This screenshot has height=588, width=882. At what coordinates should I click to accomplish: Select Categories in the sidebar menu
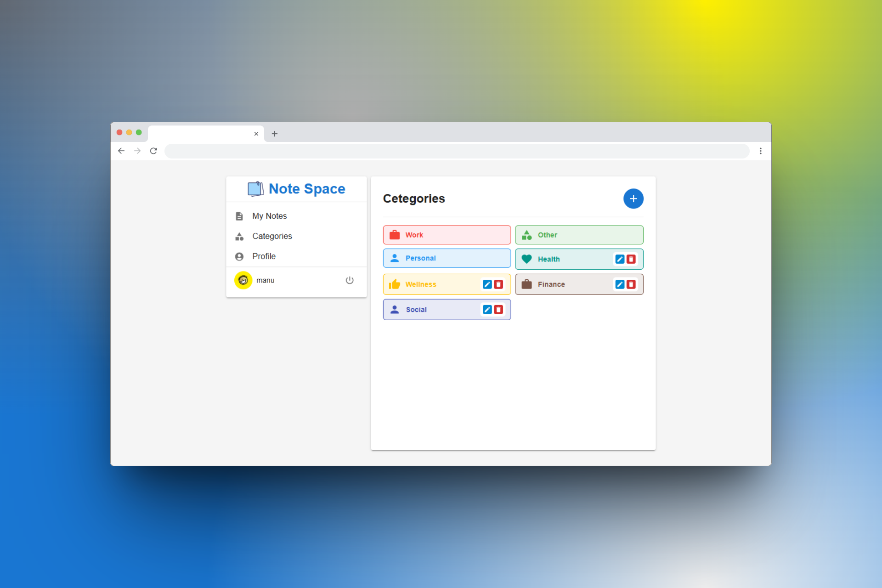coord(272,236)
